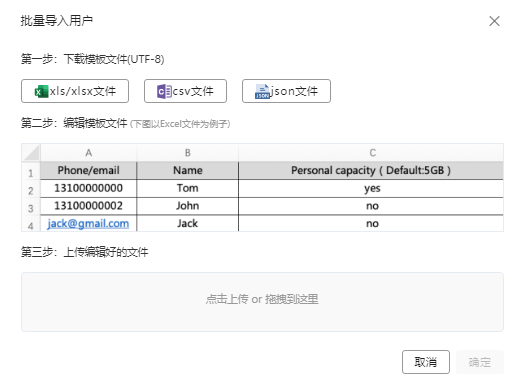
Task: Click the JSON file icon
Action: [262, 92]
